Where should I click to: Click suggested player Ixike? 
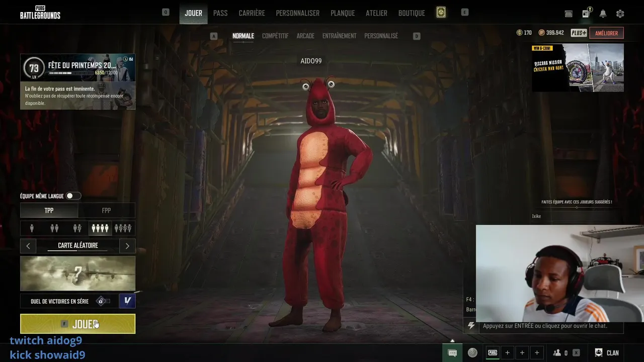pos(536,216)
